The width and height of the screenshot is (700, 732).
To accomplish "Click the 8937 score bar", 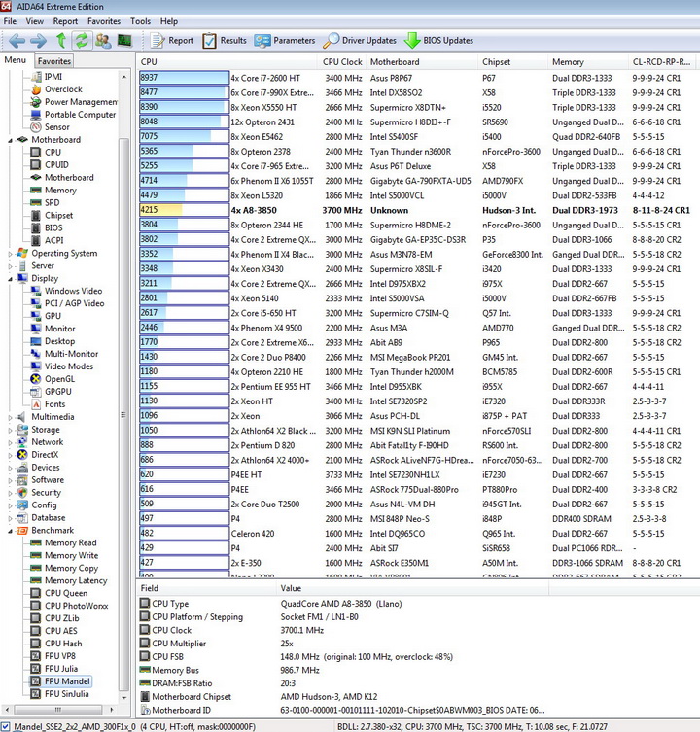I will pyautogui.click(x=184, y=78).
